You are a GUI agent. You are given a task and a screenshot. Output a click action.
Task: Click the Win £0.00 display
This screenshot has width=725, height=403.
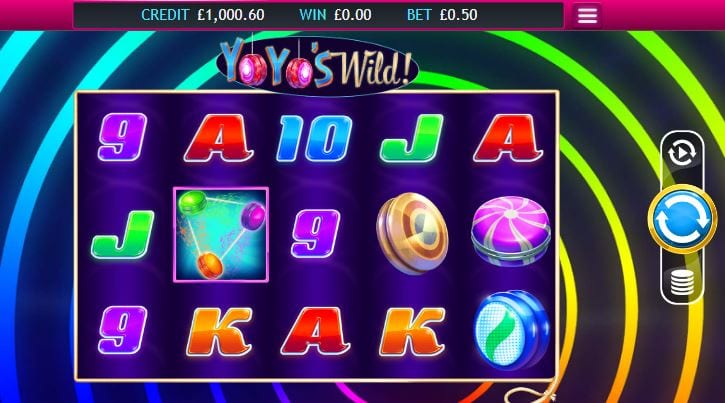pyautogui.click(x=335, y=15)
